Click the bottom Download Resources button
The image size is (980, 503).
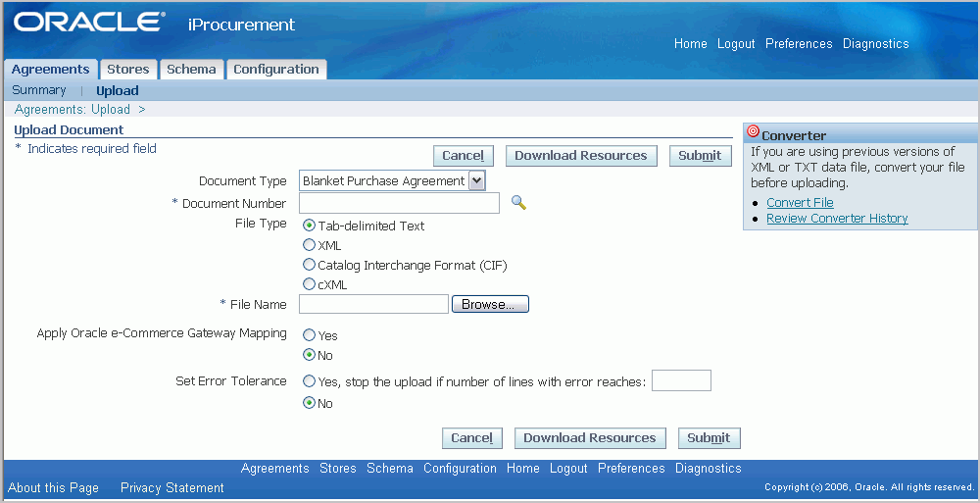(590, 438)
